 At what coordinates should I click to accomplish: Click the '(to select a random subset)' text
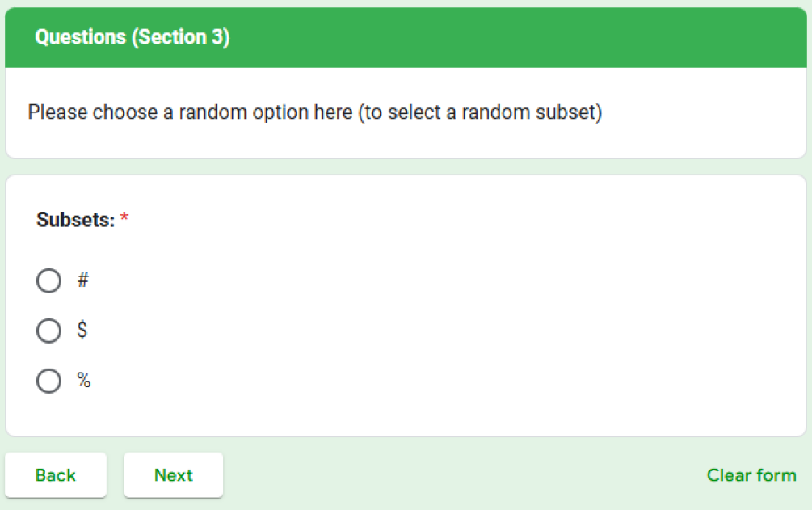481,112
